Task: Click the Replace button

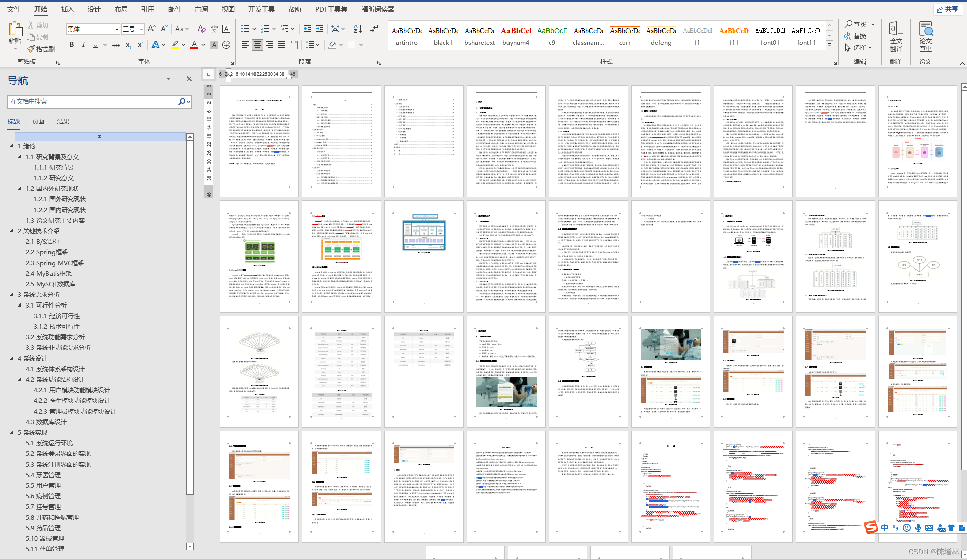Action: [855, 36]
